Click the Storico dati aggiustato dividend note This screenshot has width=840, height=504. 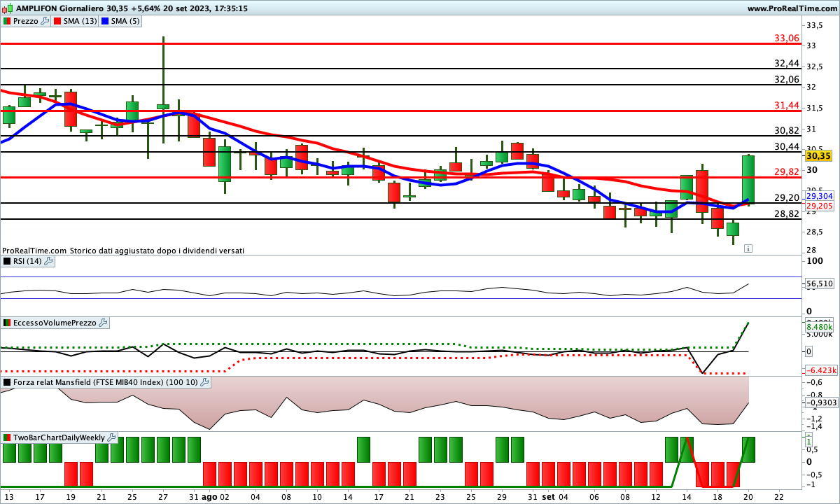[157, 250]
